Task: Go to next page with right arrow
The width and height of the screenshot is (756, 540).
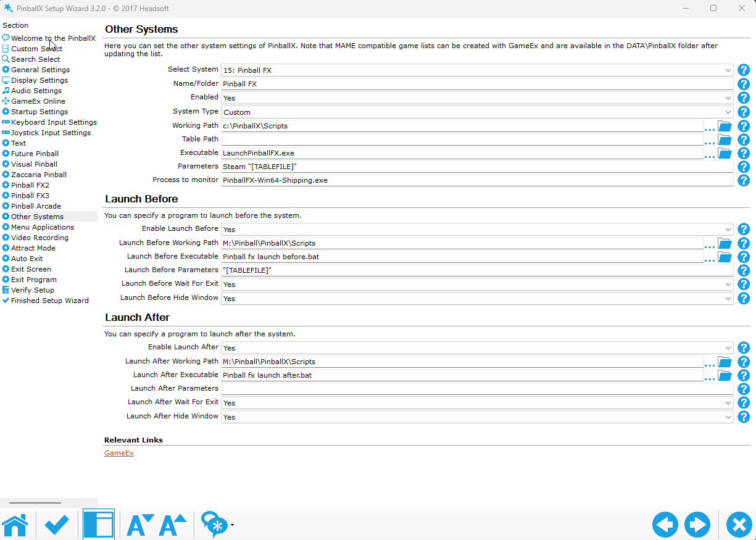Action: 698,525
